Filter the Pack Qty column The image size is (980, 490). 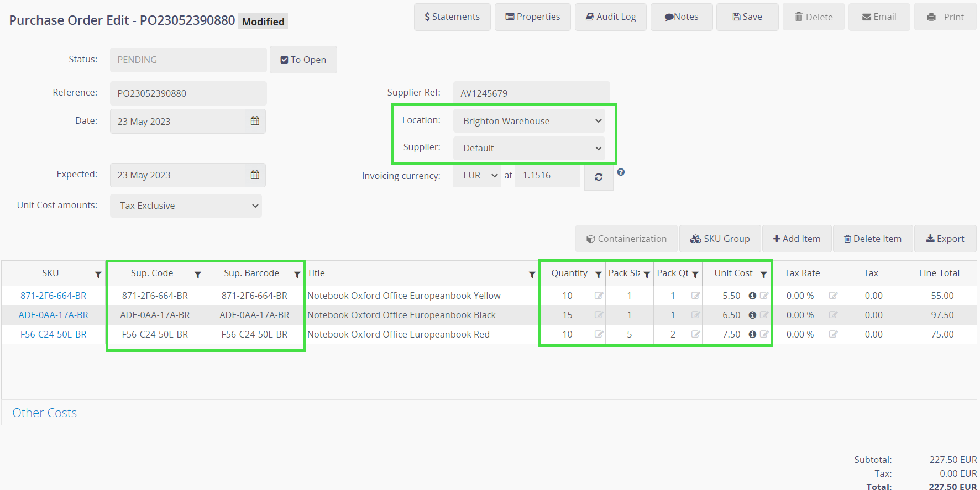(x=695, y=275)
